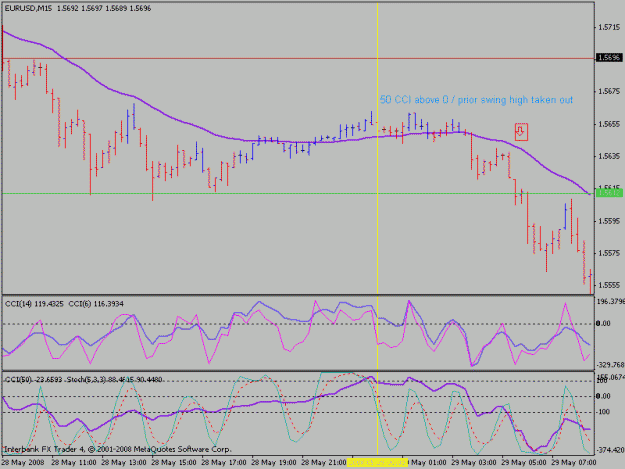Click the 28 May 11:00 time label
The image size is (625, 469).
pos(74,463)
